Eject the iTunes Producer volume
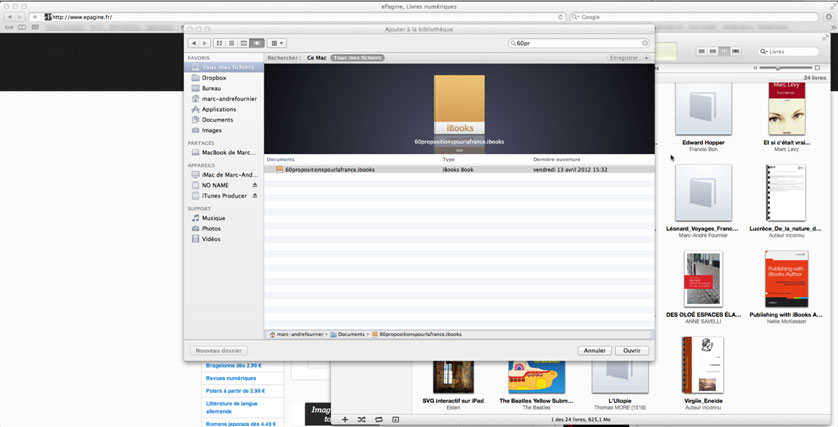838x427 pixels. coord(255,196)
